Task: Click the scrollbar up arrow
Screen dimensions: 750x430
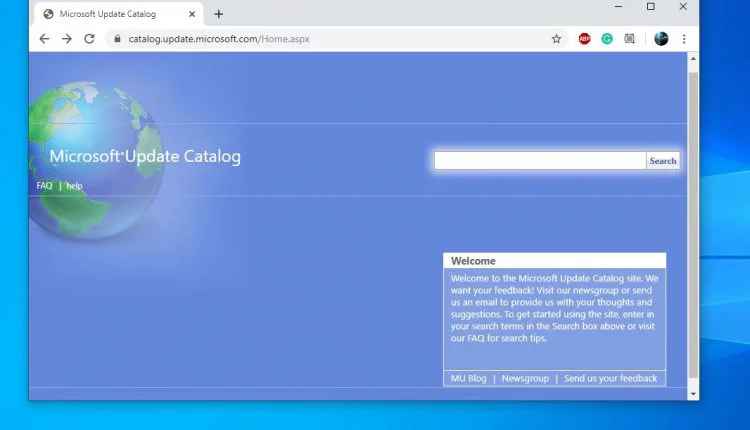Action: click(x=693, y=58)
